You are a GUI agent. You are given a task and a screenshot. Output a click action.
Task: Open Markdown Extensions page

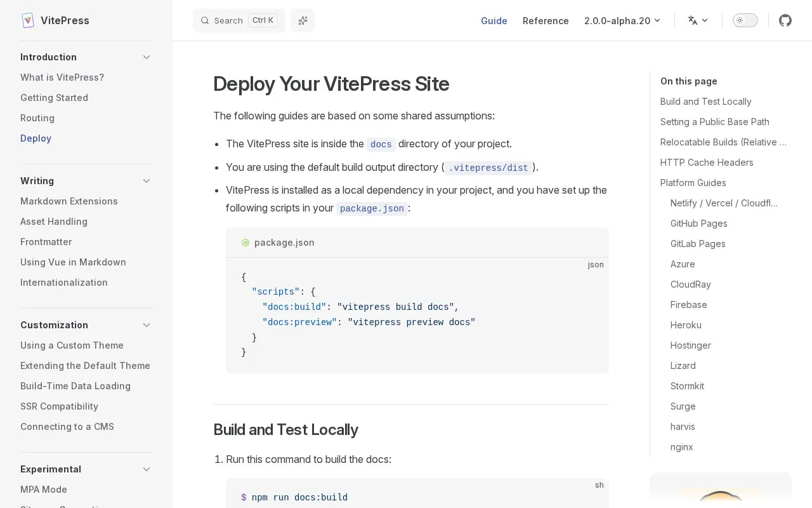point(69,201)
